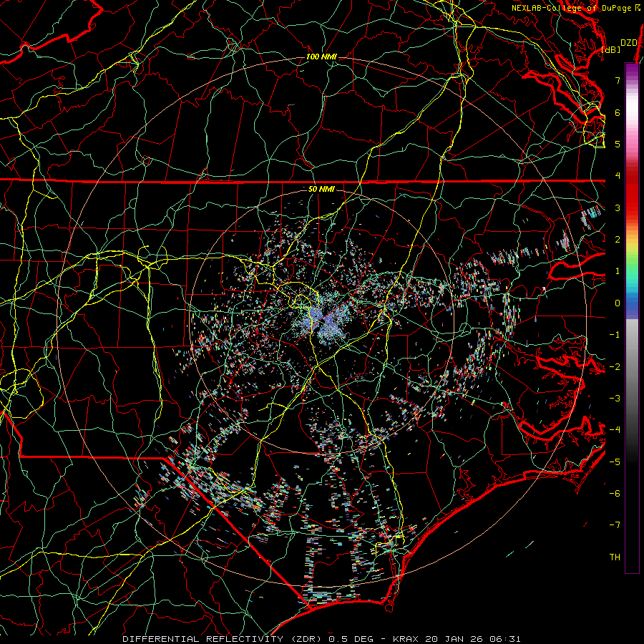This screenshot has width=644, height=644.
Task: Select the 6 value on color scale
Action: coord(618,112)
